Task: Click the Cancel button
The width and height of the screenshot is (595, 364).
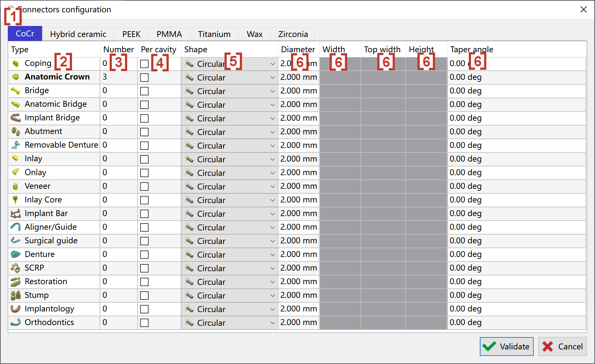Action: tap(562, 346)
